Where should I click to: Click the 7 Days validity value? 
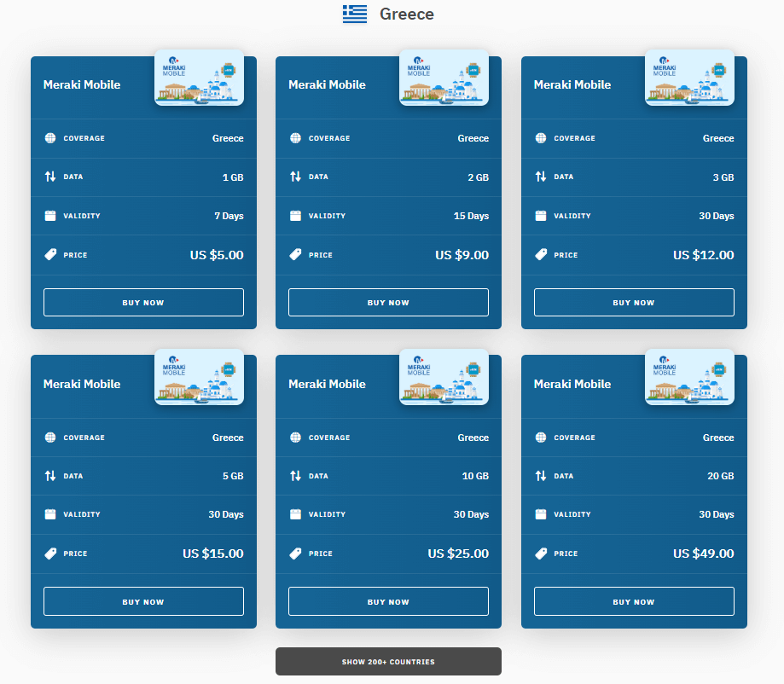[x=229, y=216]
